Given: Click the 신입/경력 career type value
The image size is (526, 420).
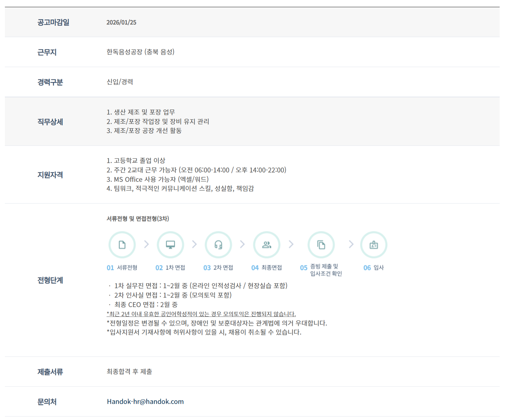Looking at the screenshot, I should point(120,82).
